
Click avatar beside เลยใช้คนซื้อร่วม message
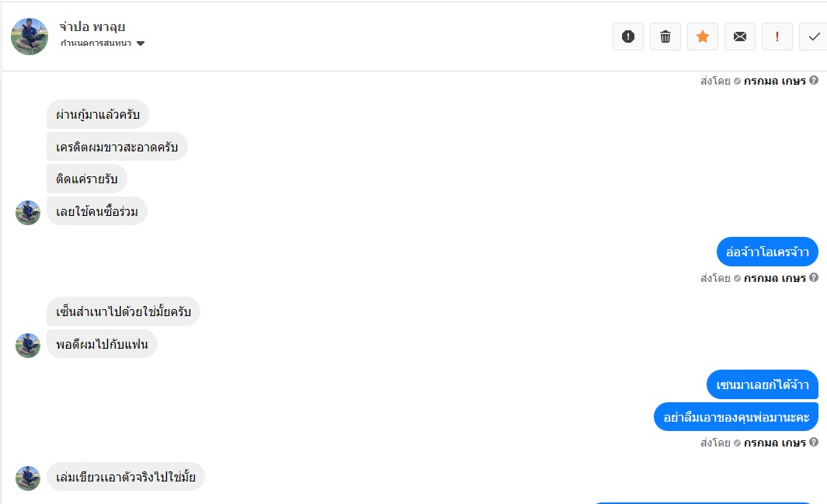(x=28, y=213)
